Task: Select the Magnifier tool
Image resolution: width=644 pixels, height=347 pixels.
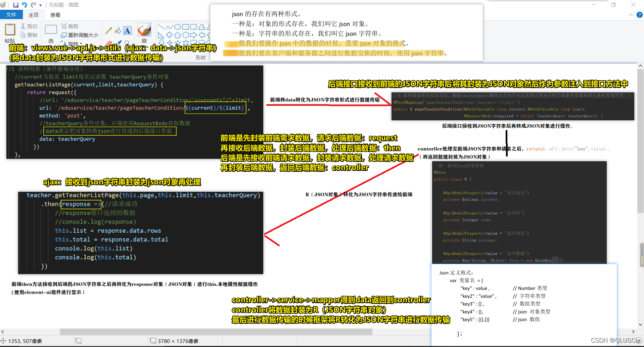Action: (x=127, y=43)
